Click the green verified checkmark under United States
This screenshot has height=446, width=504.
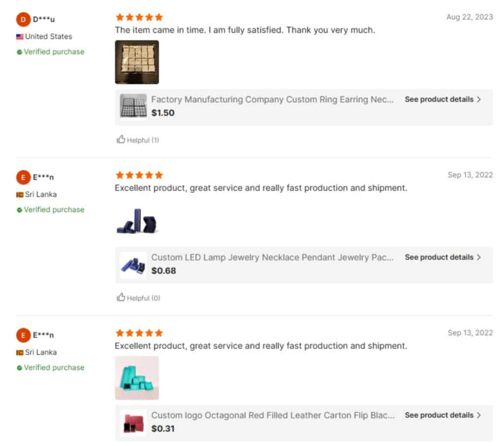click(x=20, y=52)
